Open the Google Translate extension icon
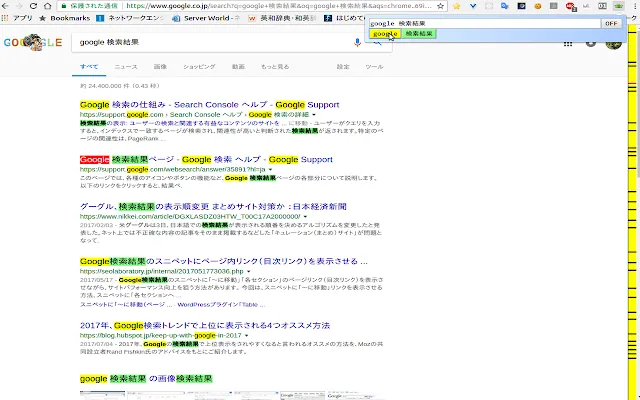 (505, 6)
